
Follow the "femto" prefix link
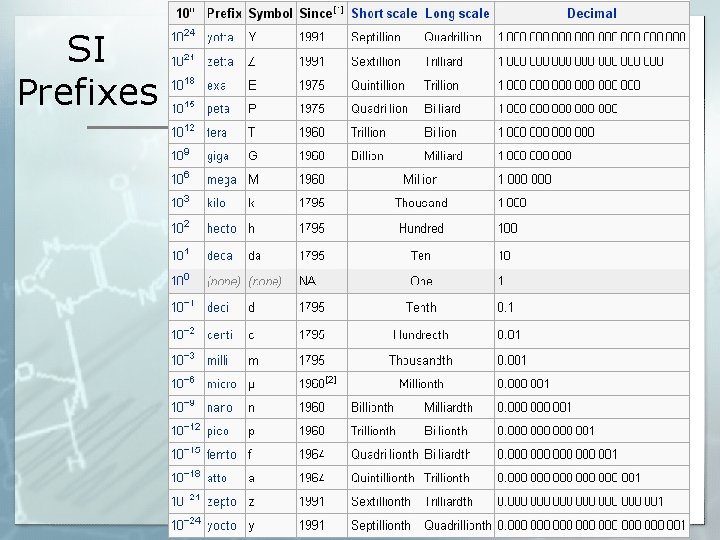tap(222, 455)
